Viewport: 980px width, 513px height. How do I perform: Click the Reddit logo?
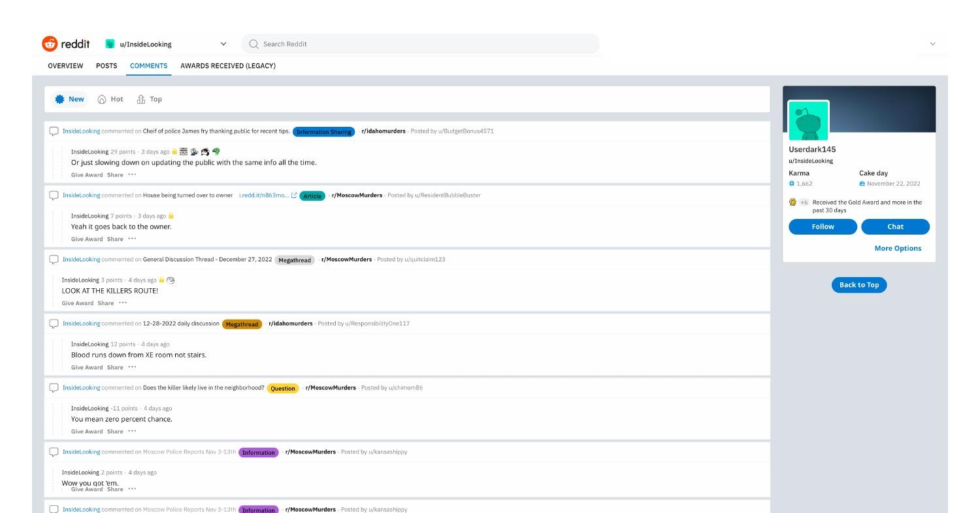click(65, 44)
